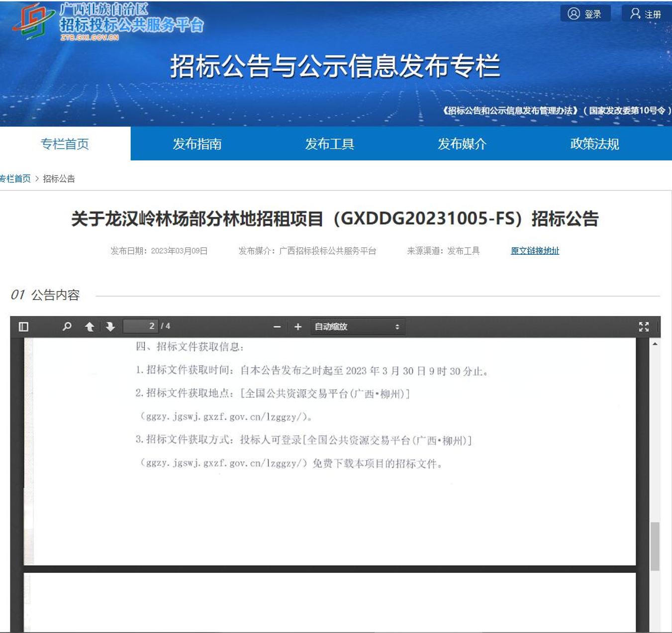Viewport: 672px width, 633px height.
Task: Open the 政策法规 navigation tab
Action: click(594, 144)
